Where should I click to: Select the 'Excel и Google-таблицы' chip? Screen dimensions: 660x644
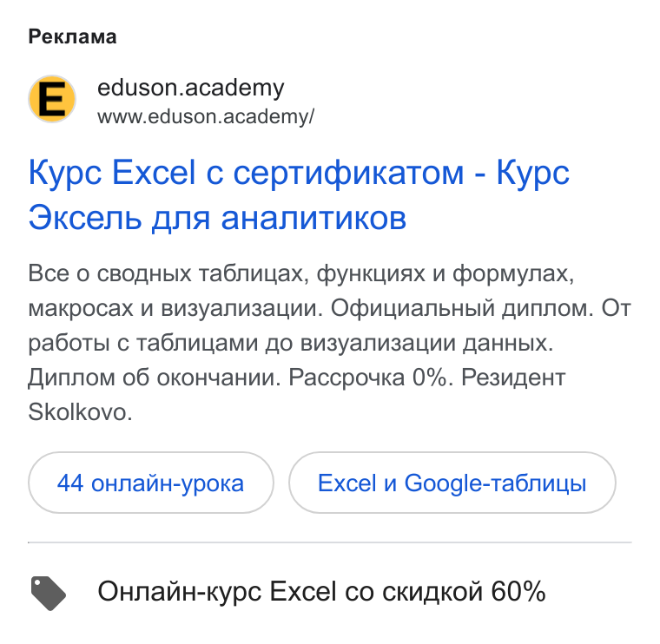[452, 483]
